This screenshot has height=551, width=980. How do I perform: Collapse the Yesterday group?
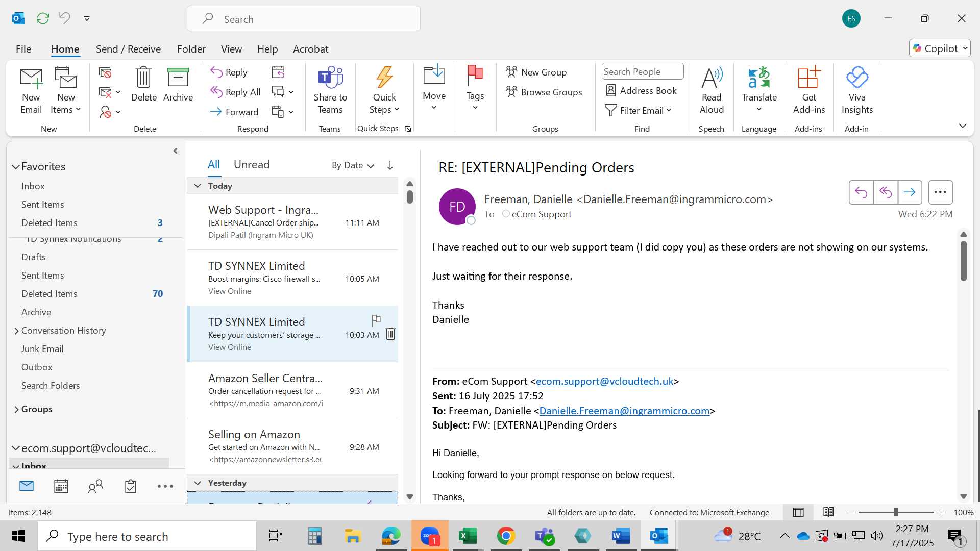198,483
